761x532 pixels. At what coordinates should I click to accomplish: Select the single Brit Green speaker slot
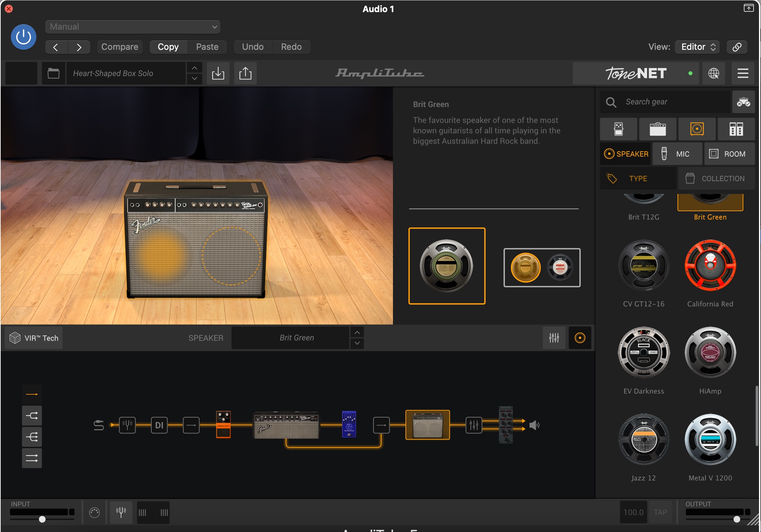coord(447,266)
